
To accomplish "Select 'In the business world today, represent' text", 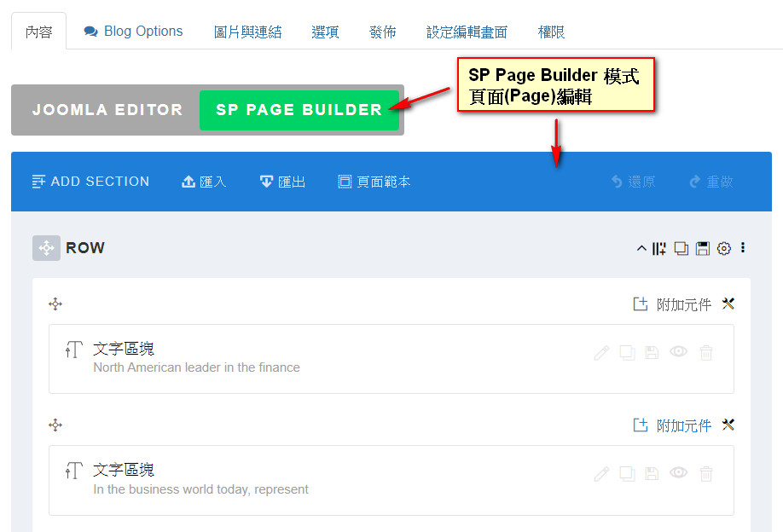I will (200, 489).
